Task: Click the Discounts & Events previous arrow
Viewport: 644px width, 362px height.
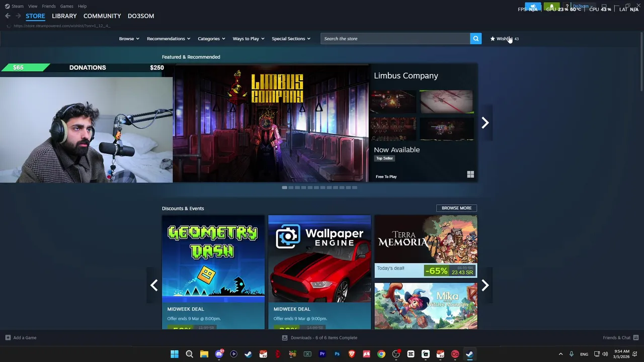Action: pyautogui.click(x=154, y=286)
